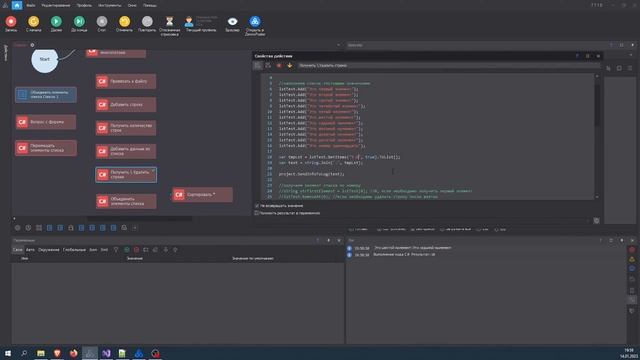
Task: Open Brave browser from the taskbar
Action: point(57,353)
